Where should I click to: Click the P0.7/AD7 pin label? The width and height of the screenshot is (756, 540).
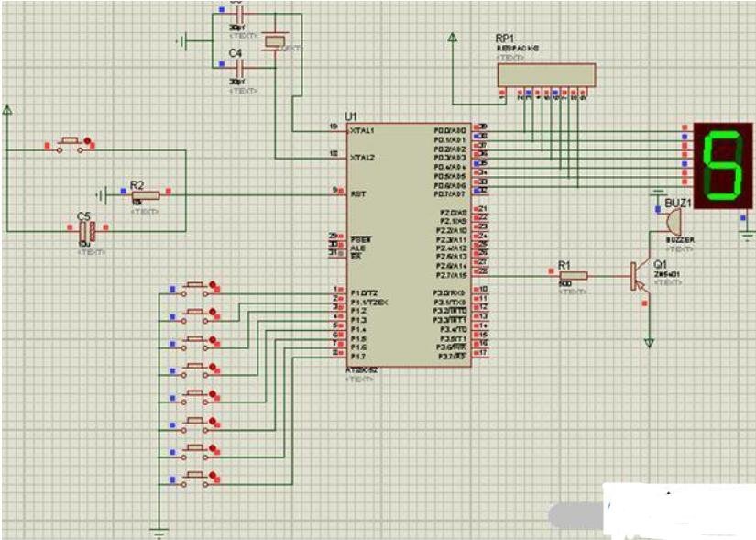tap(450, 194)
